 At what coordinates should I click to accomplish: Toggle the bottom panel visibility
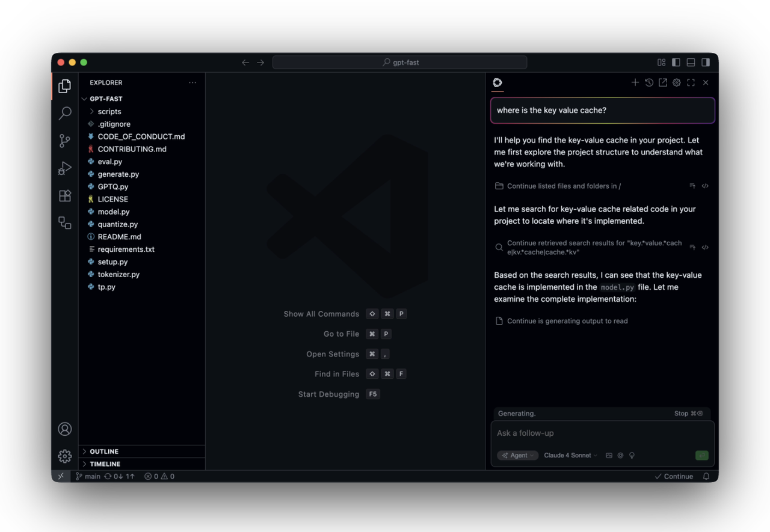(691, 63)
